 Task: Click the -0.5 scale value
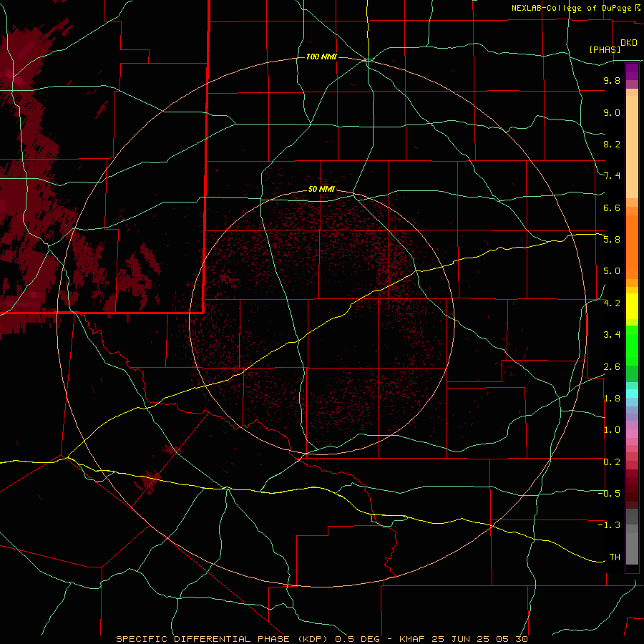tap(609, 494)
